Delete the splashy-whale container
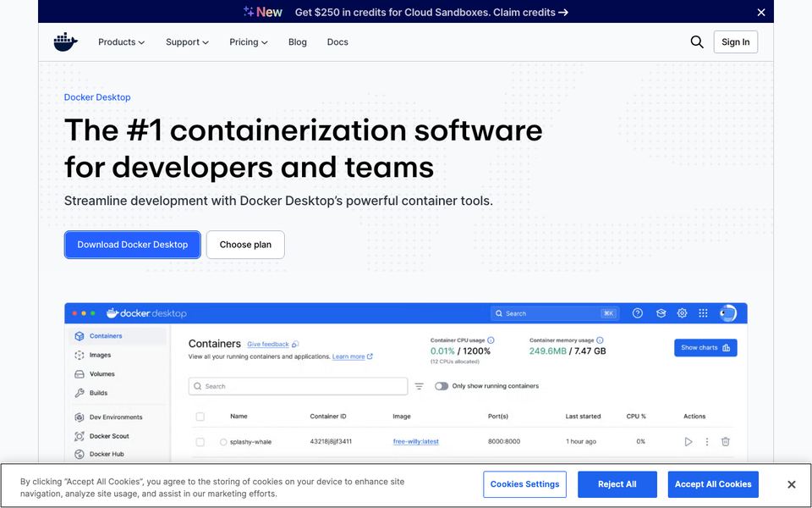The image size is (812, 508). (x=726, y=442)
